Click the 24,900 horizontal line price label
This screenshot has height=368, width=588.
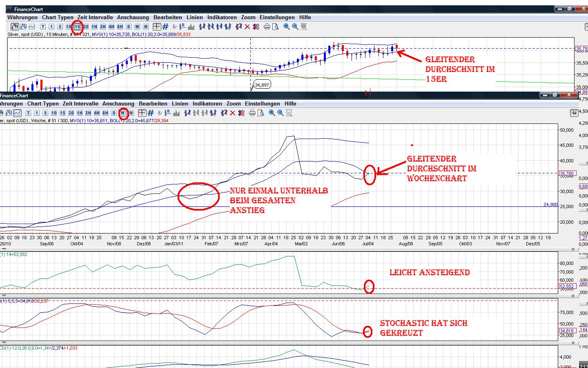[550, 204]
